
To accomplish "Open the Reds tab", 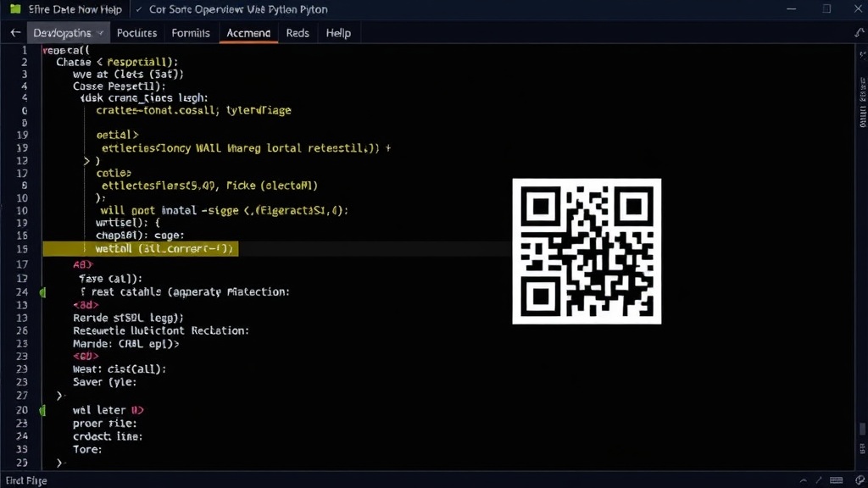I will click(x=298, y=33).
